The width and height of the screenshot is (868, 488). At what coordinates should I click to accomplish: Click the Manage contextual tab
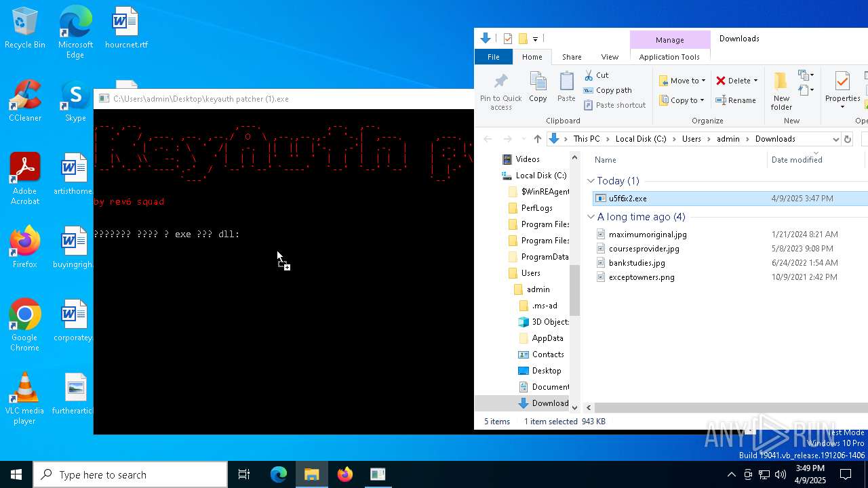669,39
